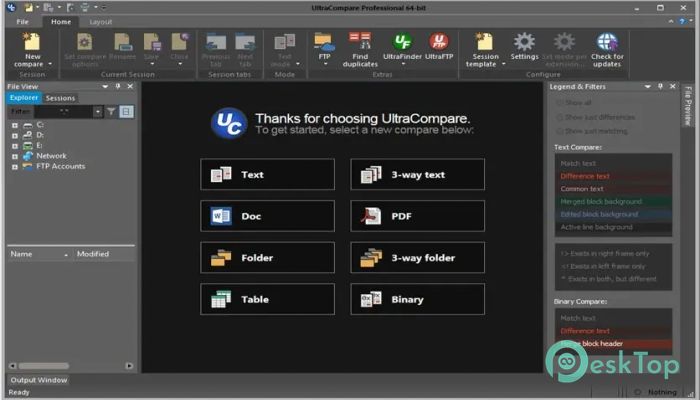
Task: Select Show just differences radio button
Action: pos(559,117)
